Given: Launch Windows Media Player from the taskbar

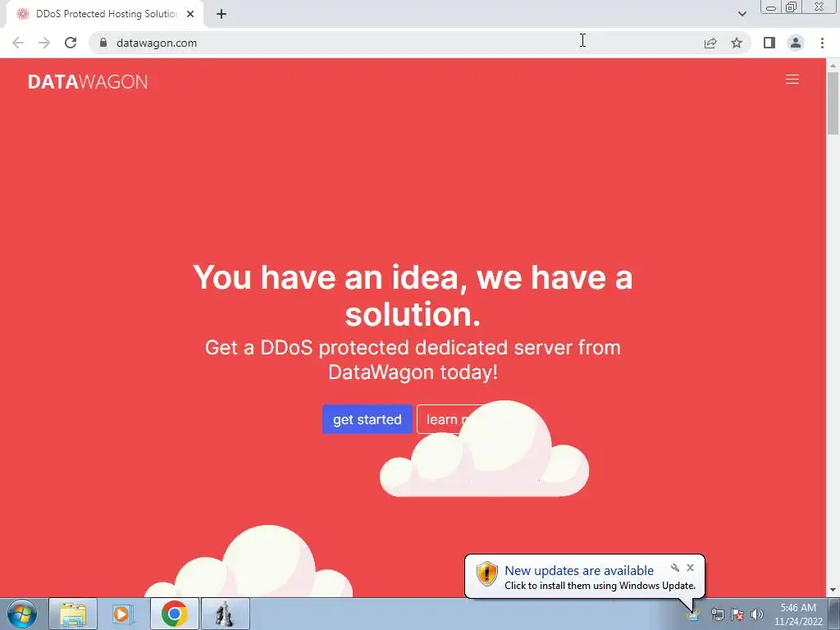Looking at the screenshot, I should 123,614.
